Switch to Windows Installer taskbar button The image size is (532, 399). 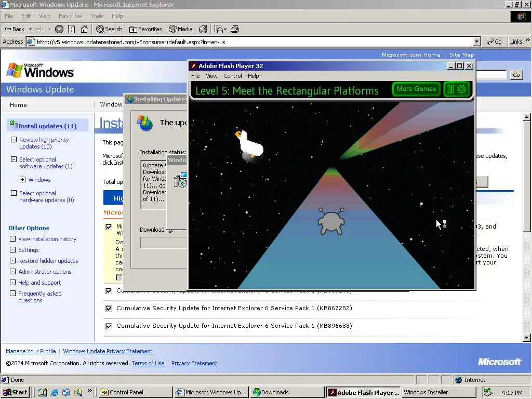440,392
